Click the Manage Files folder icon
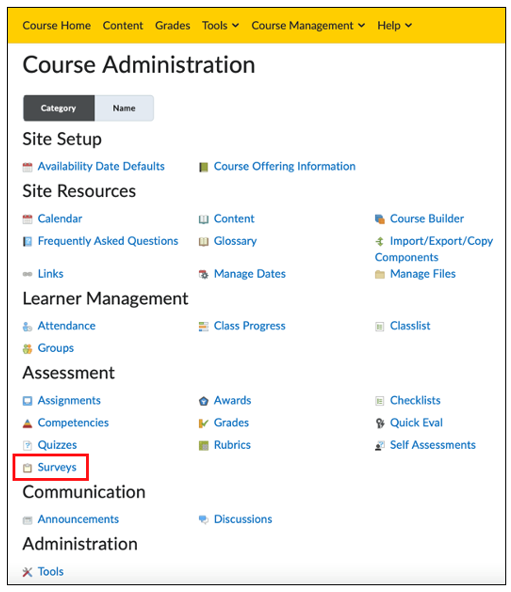511x592 pixels. [x=380, y=274]
